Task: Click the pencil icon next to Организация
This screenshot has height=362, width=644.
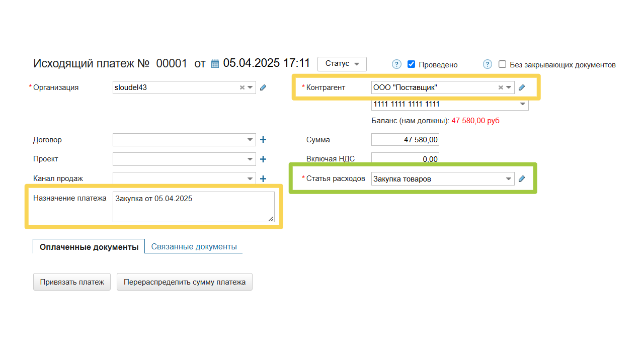Action: tap(263, 87)
